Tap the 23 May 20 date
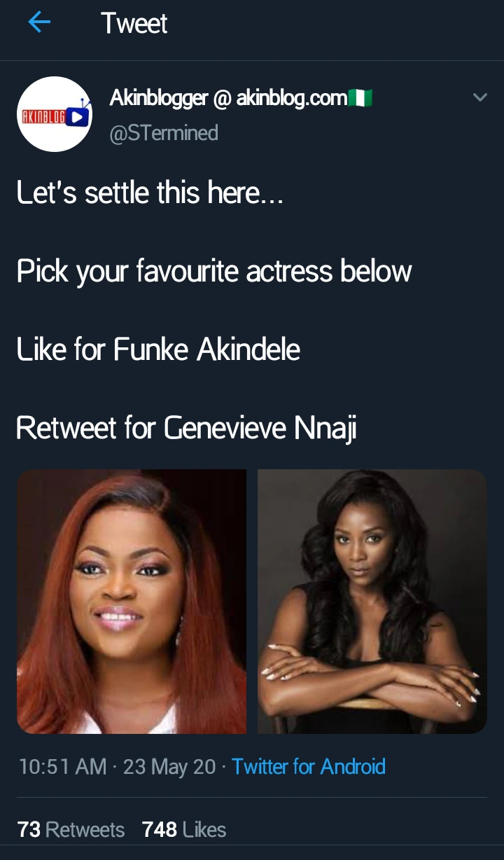 tap(169, 766)
